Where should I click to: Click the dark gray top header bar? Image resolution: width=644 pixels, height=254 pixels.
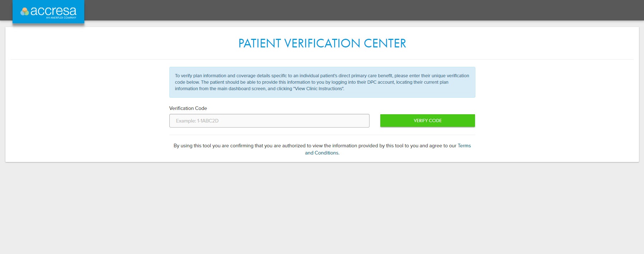pos(359,10)
